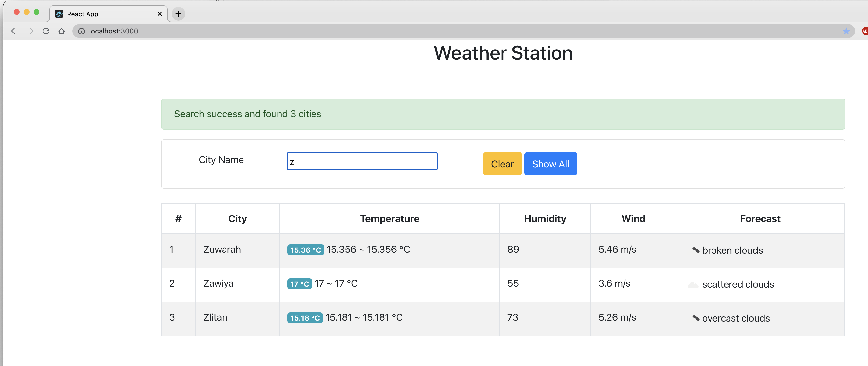
Task: Click the browser address bar
Action: [270, 31]
